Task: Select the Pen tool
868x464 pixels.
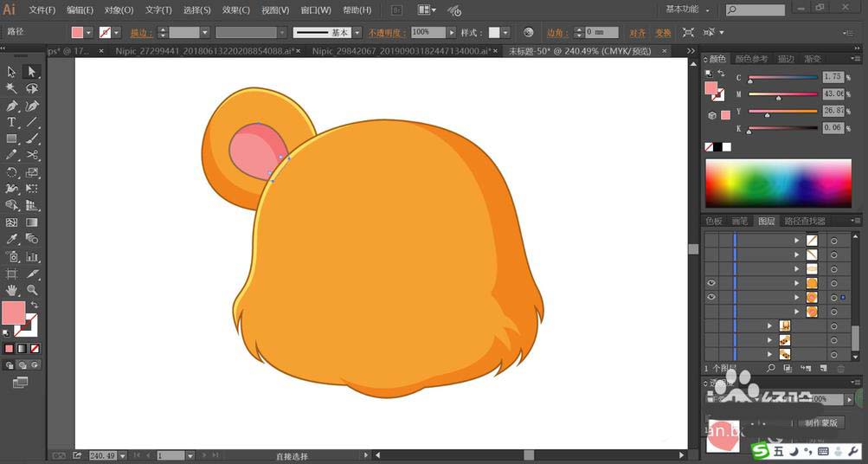Action: point(12,106)
